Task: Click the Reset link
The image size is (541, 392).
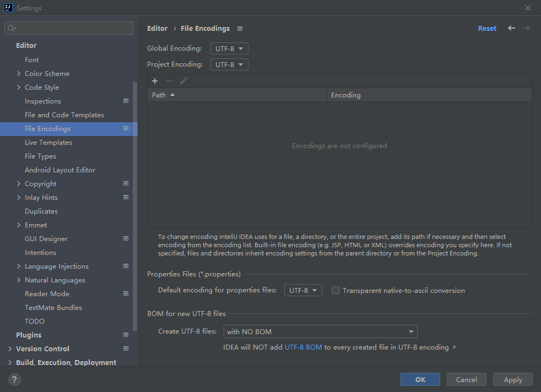Action: 487,29
